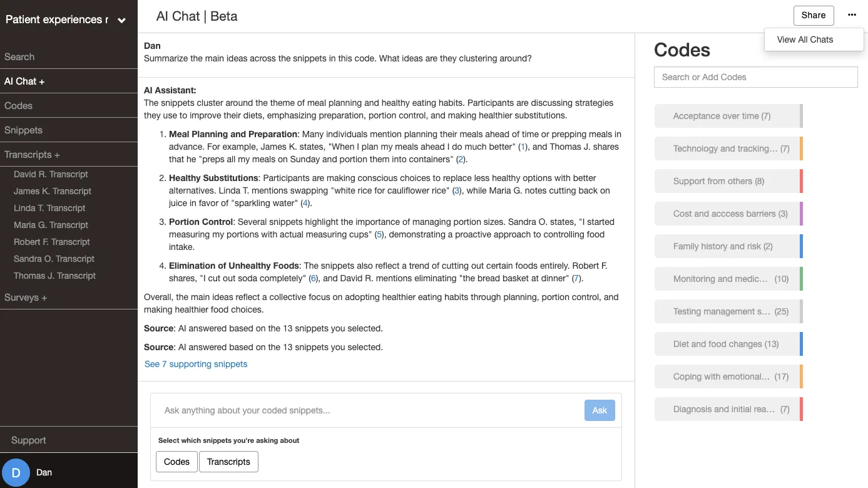The width and height of the screenshot is (868, 488).
Task: Toggle the Transcripts snippet selector button
Action: [228, 462]
